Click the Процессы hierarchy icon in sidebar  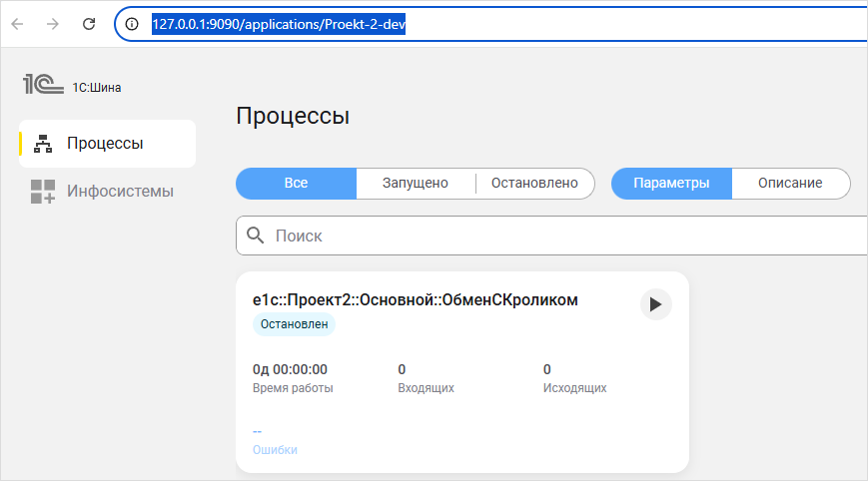[x=43, y=144]
